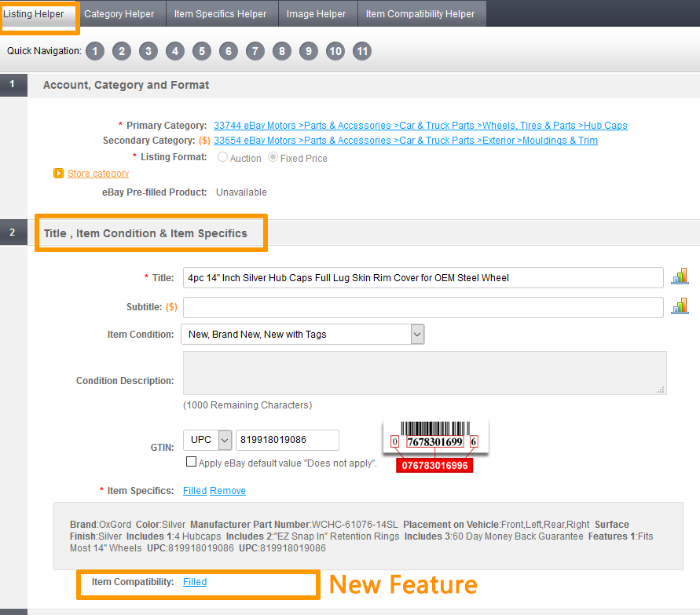Click the bar chart icon beside Subtitle field

(679, 306)
